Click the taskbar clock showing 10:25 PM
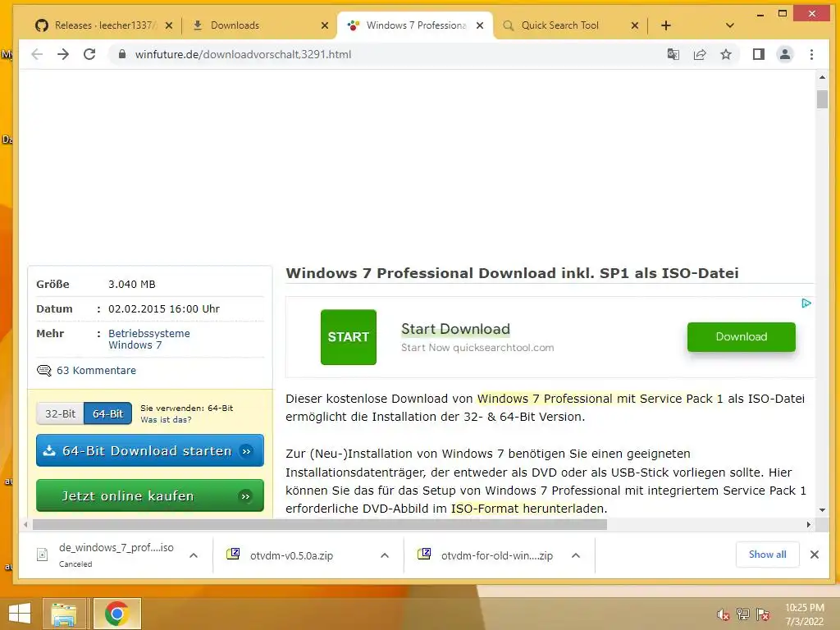Screen dimensions: 840x630 (x=805, y=614)
